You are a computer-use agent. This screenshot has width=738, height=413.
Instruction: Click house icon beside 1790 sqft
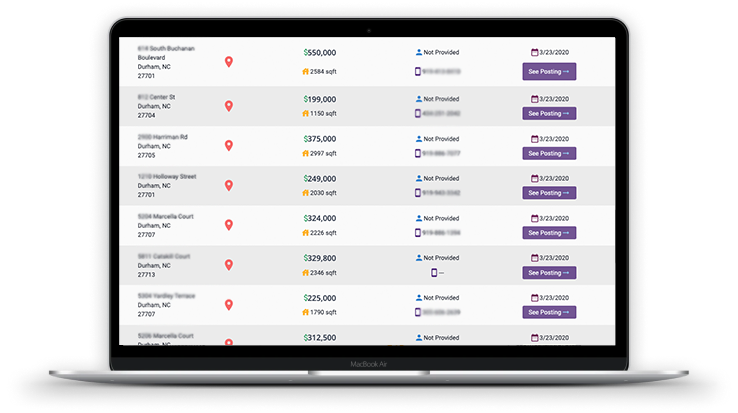(x=305, y=312)
